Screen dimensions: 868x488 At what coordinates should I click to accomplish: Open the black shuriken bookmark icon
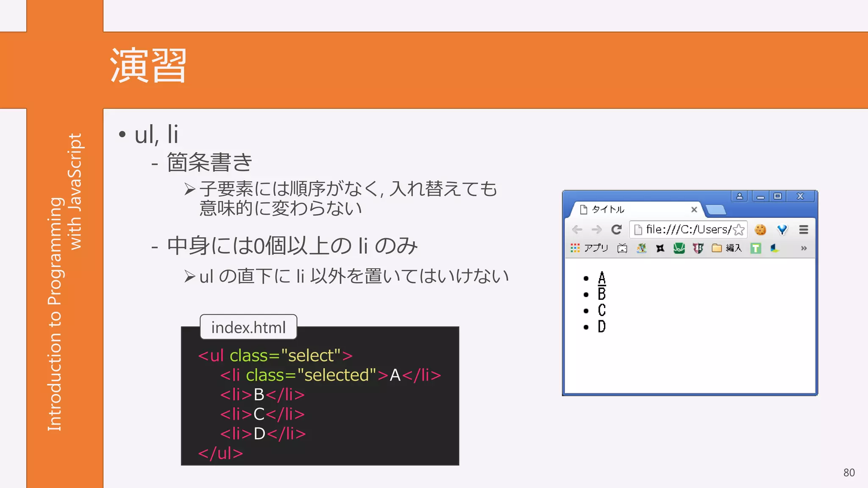pyautogui.click(x=660, y=248)
